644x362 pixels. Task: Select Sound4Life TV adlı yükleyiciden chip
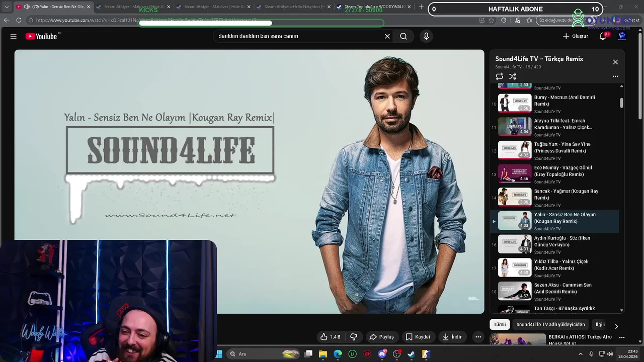550,325
